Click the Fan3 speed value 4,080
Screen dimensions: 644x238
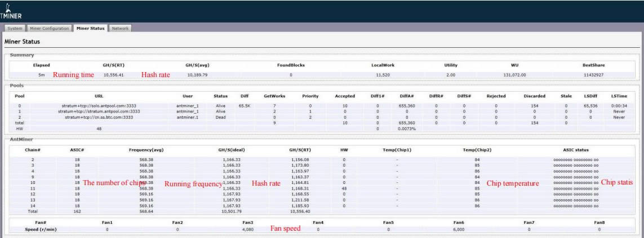point(247,230)
